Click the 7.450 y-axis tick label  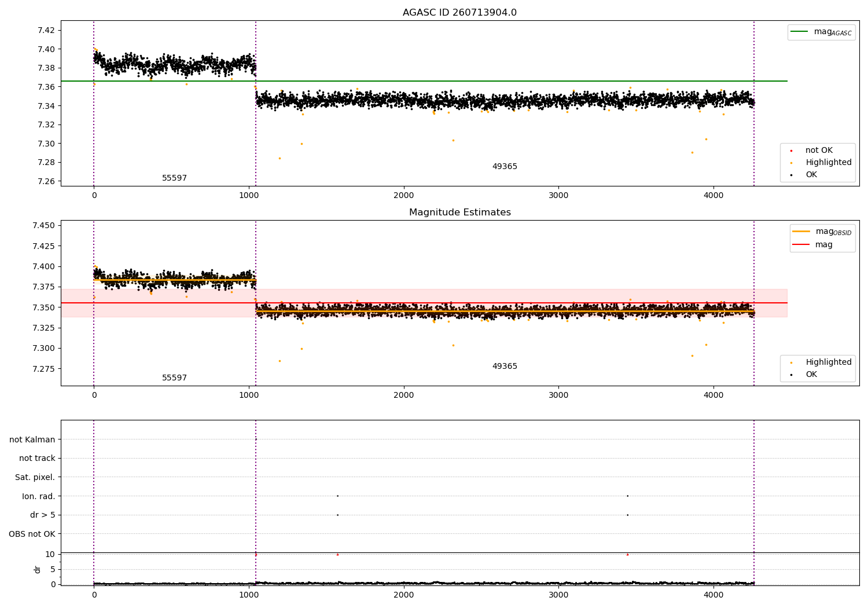coord(43,226)
